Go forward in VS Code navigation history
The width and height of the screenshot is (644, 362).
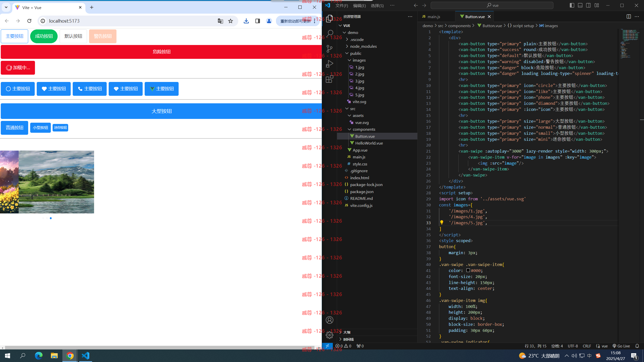[424, 5]
